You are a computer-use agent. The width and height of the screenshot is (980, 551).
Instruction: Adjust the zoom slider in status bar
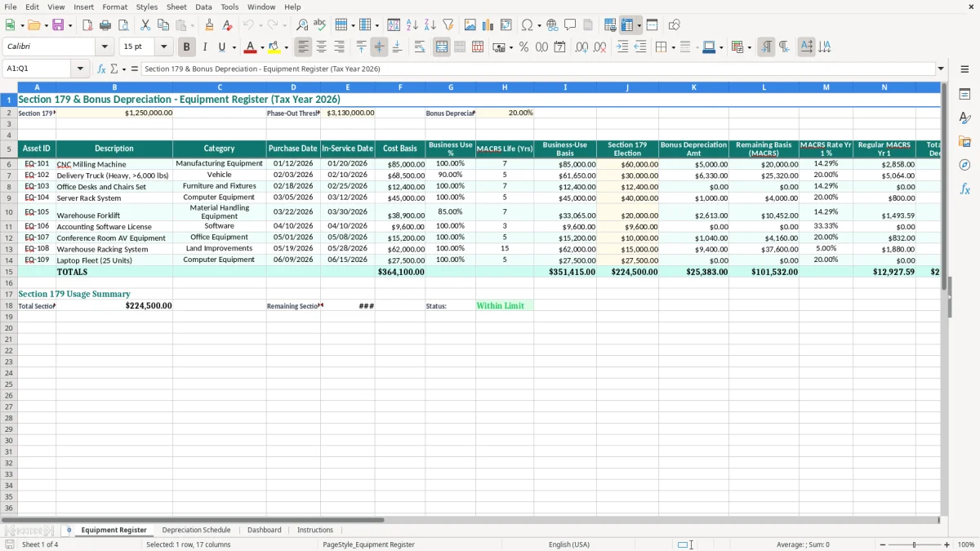[914, 544]
